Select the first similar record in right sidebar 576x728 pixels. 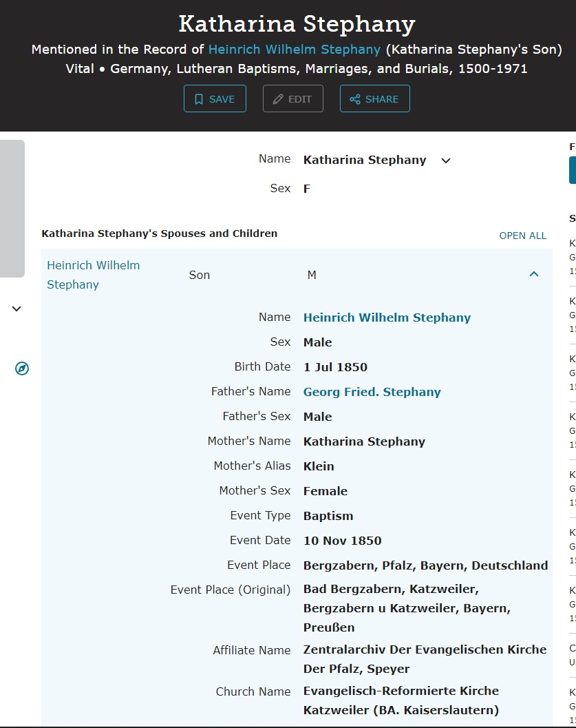[x=572, y=256]
